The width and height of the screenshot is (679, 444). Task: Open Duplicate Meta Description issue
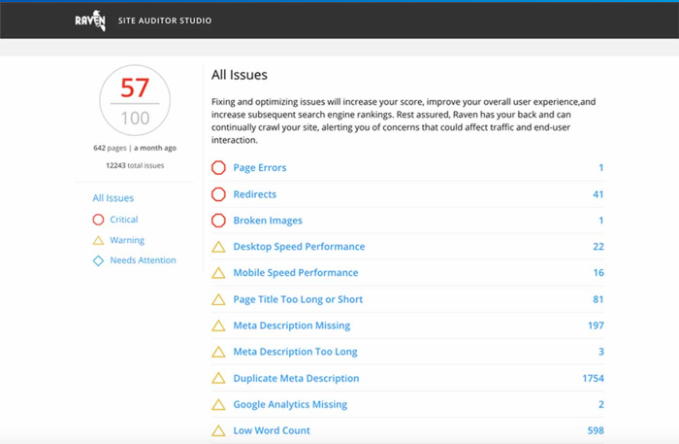(296, 378)
